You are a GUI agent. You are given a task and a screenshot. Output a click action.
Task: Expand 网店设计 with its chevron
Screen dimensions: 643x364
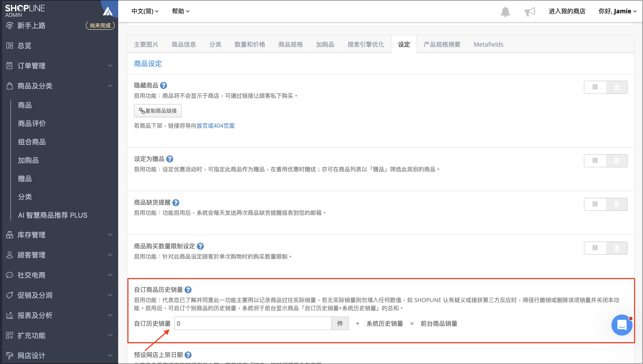(110, 355)
